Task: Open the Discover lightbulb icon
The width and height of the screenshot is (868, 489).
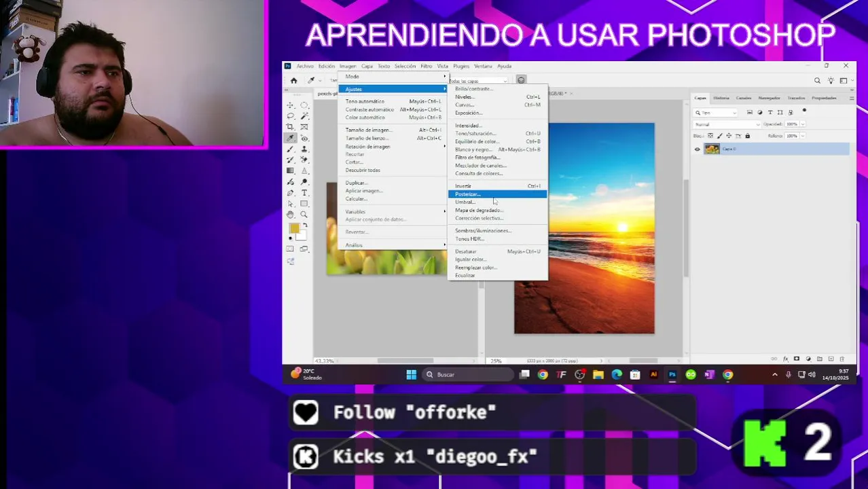Action: tap(831, 80)
